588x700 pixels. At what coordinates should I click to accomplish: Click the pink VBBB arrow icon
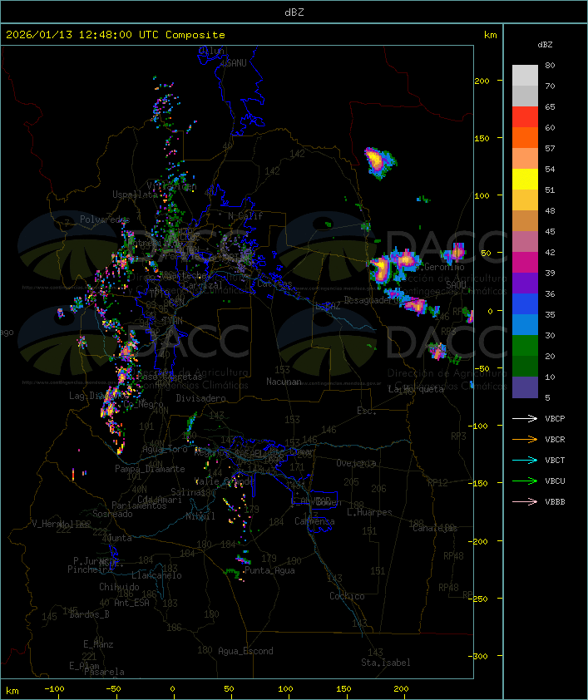click(525, 501)
